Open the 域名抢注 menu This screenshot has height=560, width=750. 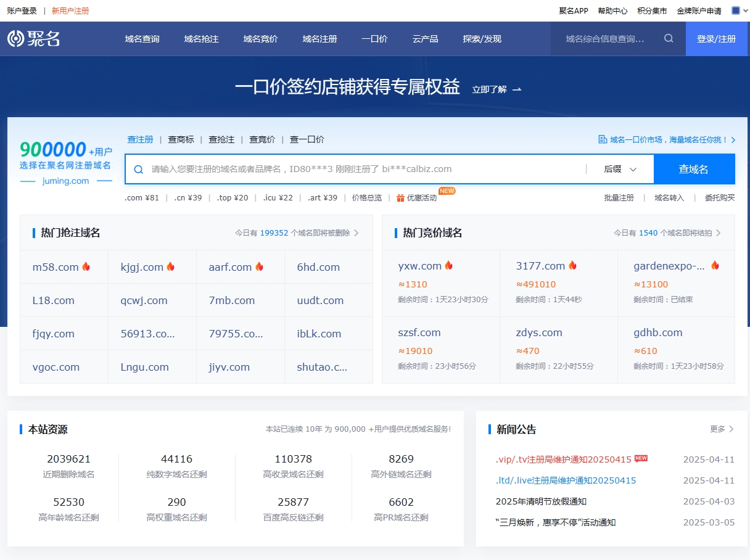(201, 39)
